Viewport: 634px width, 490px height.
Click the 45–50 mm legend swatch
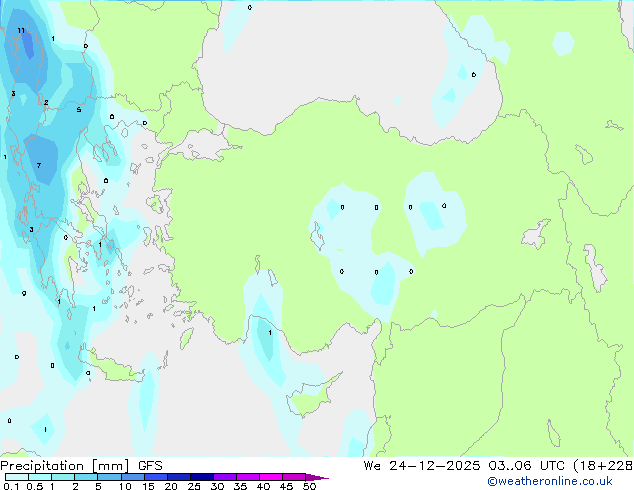coord(294,477)
